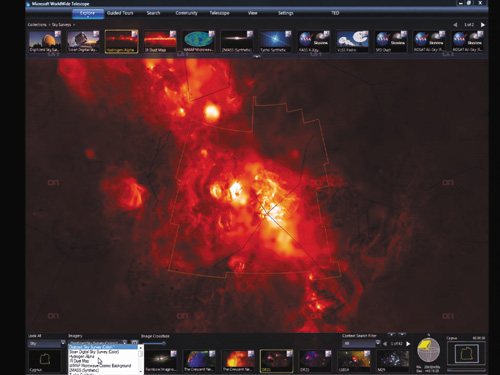Viewport: 500px width, 375px height.
Task: Click the sky ball globe icon
Action: coord(429,350)
